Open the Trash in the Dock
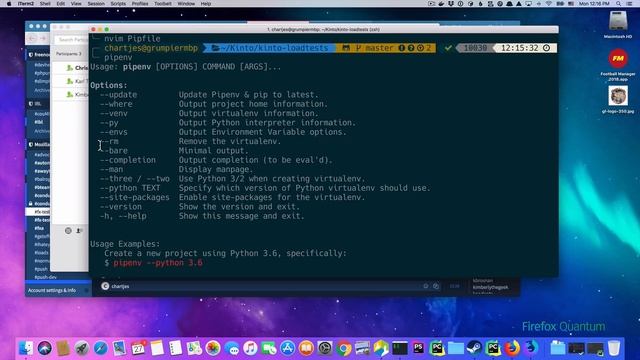The height and width of the screenshot is (360, 640). (x=613, y=348)
